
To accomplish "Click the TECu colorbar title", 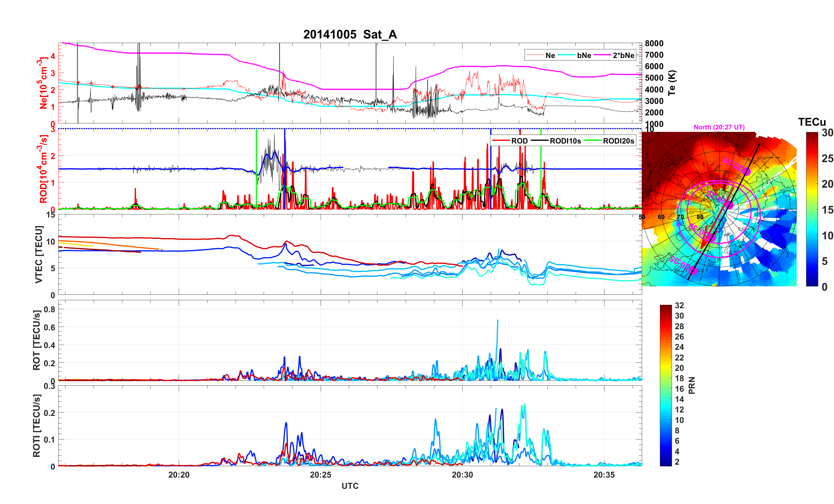I will (x=812, y=122).
